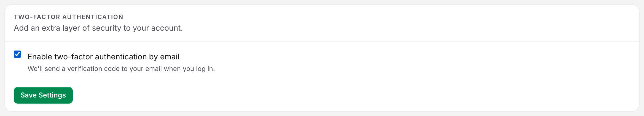Click the word 'AUTHENTICATION' in the section header
The width and height of the screenshot is (644, 116).
93,17
